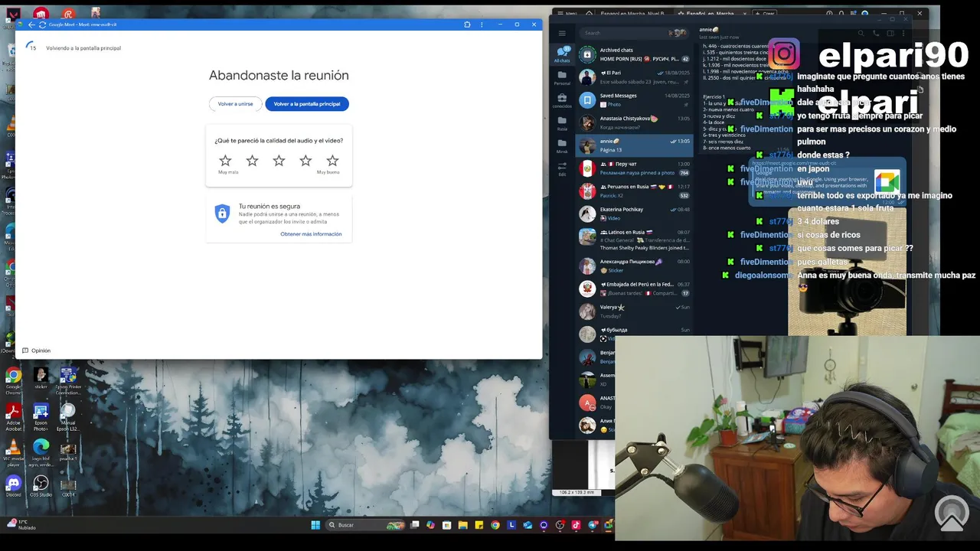Switch to 'Español en Marcha Nivel B' tab

(632, 13)
